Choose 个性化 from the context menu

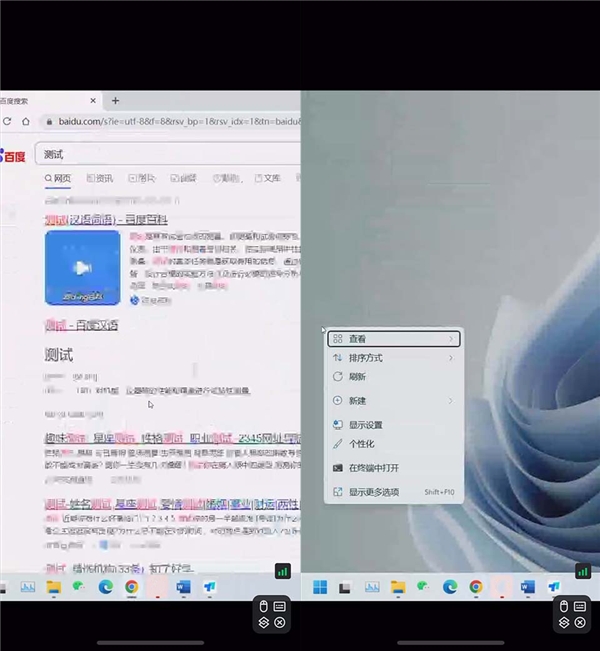tap(394, 444)
